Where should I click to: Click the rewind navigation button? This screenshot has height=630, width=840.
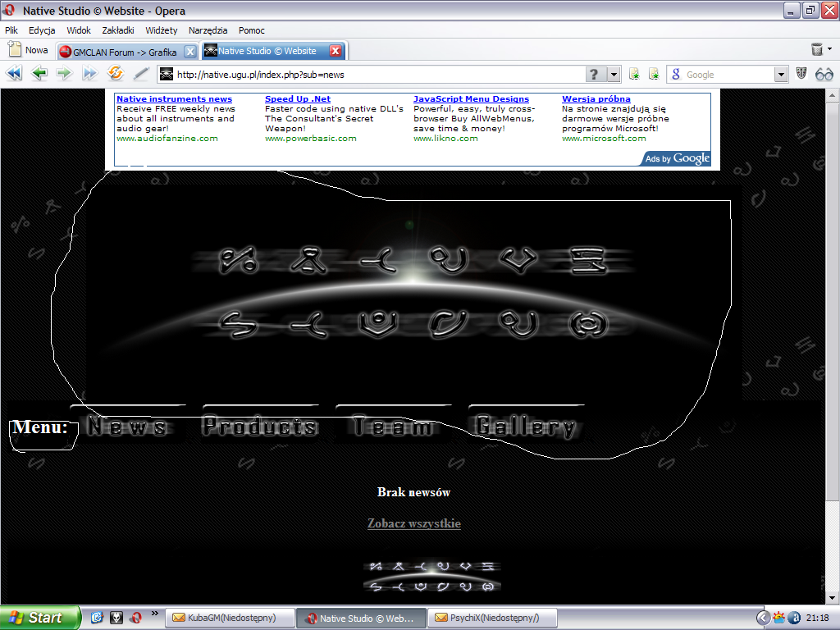[14, 74]
